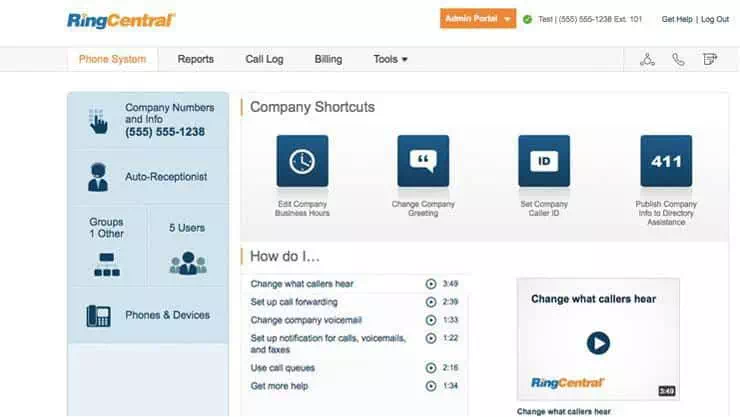Viewport: 740px width, 417px height.
Task: Select 'Get more help' row
Action: (354, 386)
